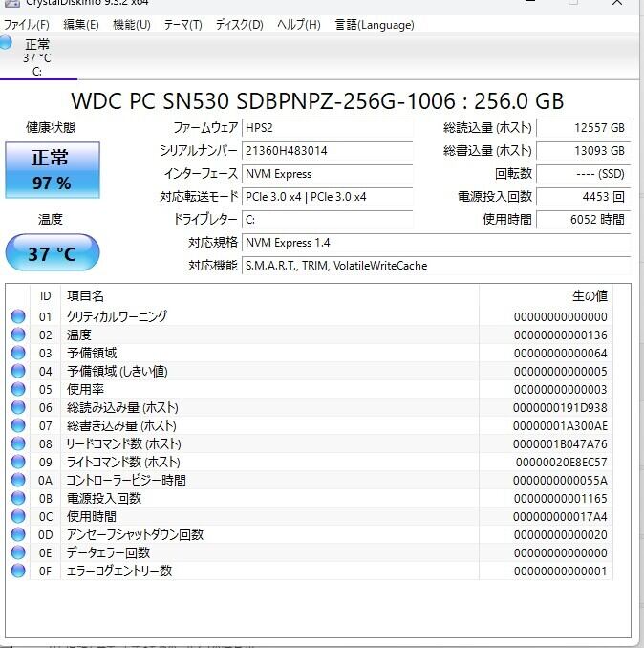Select the エラーログエントリー数 attribute name
Viewport: 644px width, 648px height.
[119, 572]
